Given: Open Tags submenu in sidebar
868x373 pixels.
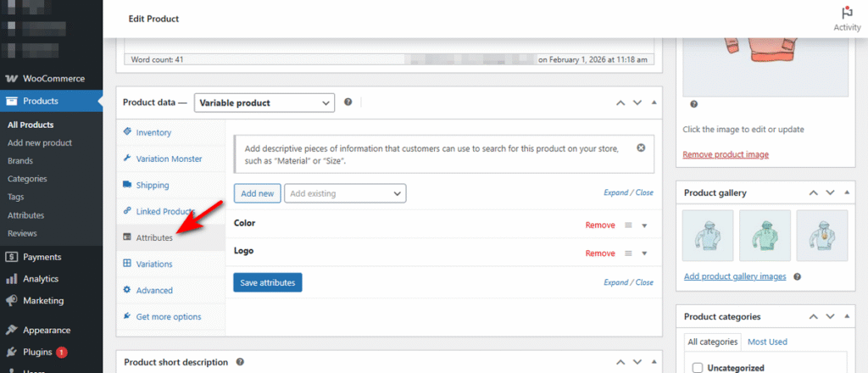Looking at the screenshot, I should pos(15,197).
